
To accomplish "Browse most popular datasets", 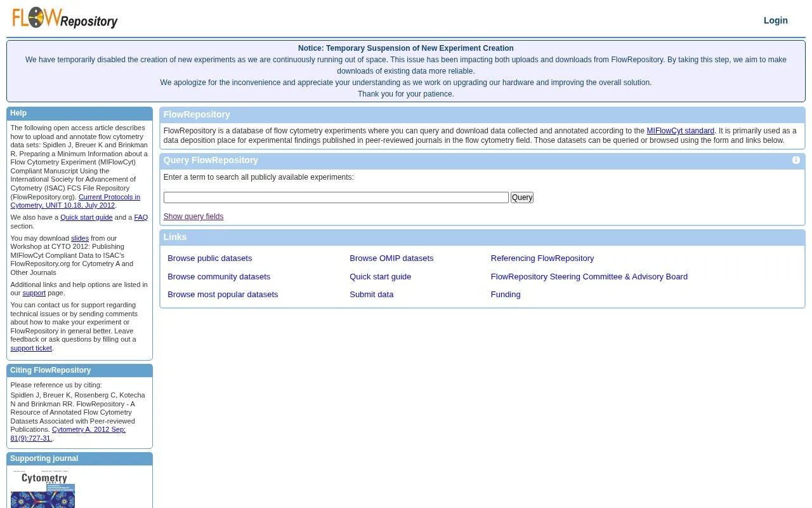I will click(223, 295).
